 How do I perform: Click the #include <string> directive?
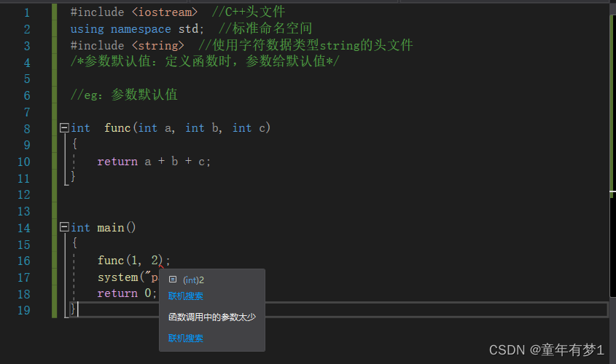click(127, 45)
